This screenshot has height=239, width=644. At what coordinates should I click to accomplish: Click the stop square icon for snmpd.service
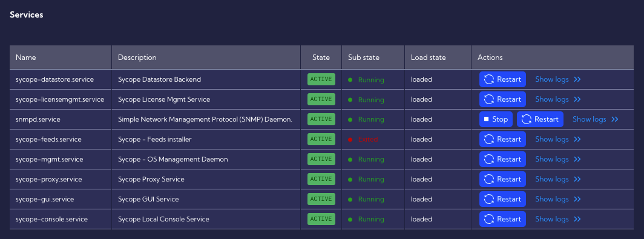coord(486,119)
